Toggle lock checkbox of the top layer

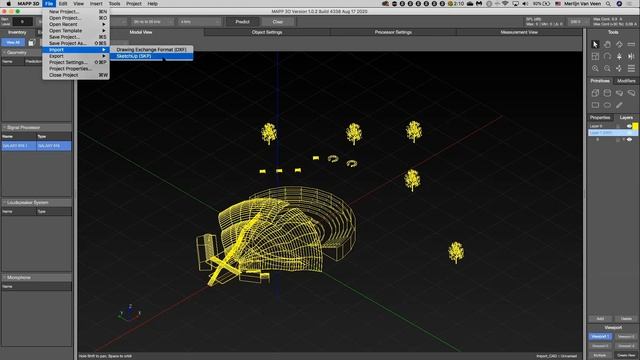[618, 126]
